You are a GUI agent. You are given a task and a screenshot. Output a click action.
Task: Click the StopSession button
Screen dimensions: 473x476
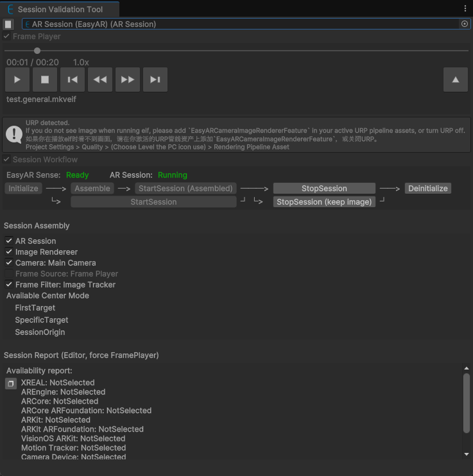pos(324,189)
